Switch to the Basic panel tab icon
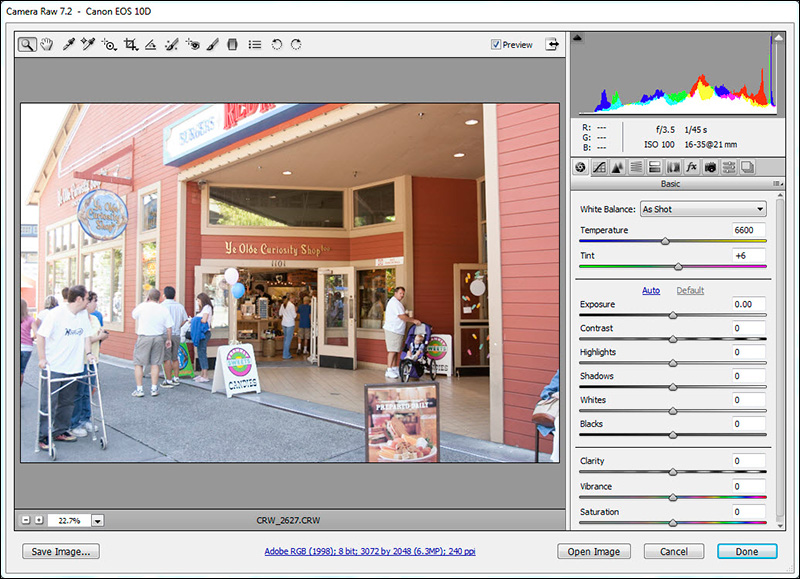800x579 pixels. [x=580, y=167]
